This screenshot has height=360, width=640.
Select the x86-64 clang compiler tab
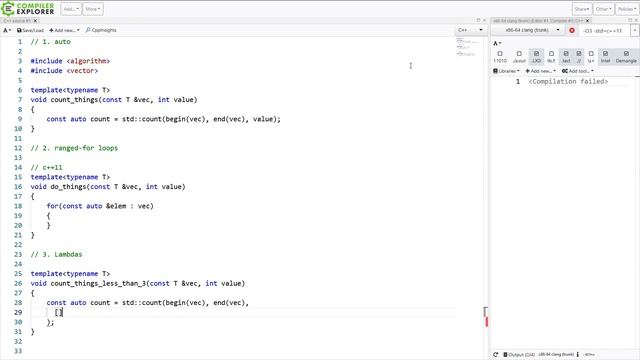(538, 21)
